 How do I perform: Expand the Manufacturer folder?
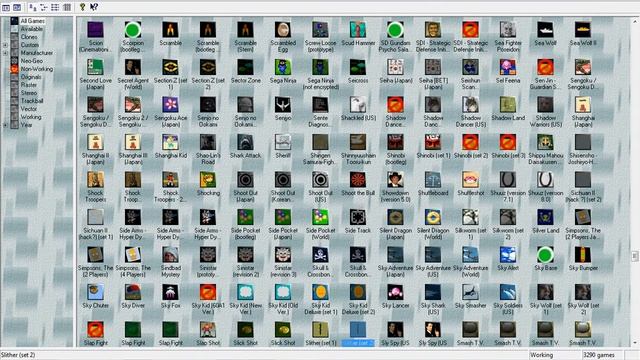click(x=5, y=53)
